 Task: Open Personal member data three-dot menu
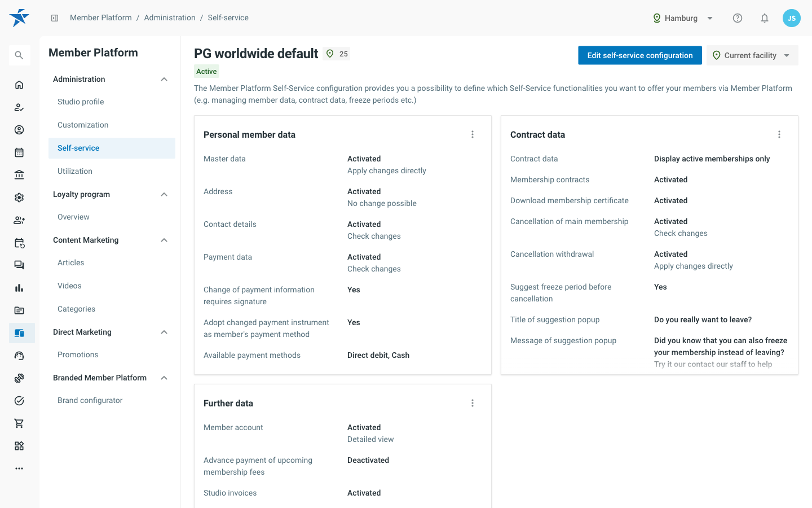pos(473,134)
